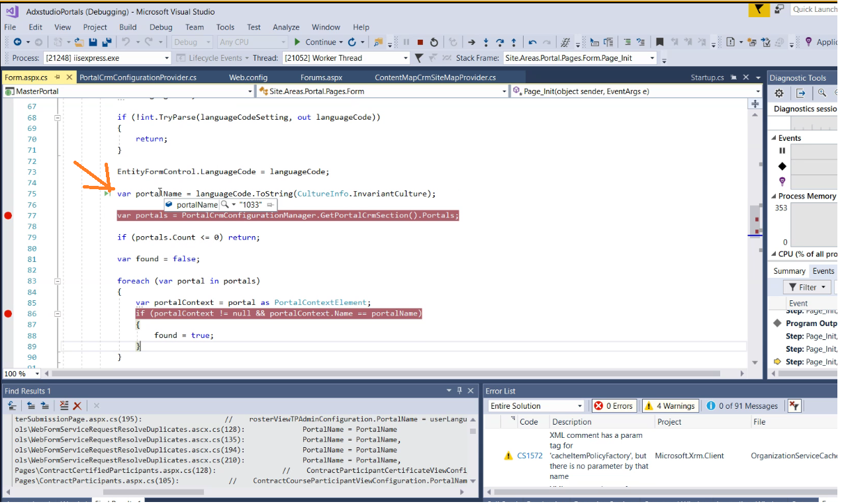The height and width of the screenshot is (504, 842).
Task: Click the red Stop Debugging button
Action: pyautogui.click(x=420, y=42)
